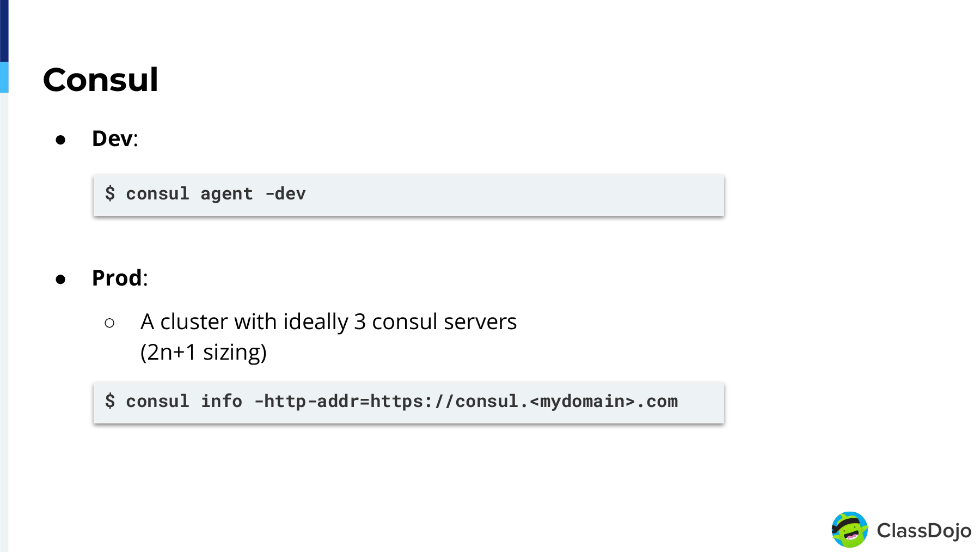Click the dark blue accent bar
Screen dimensions: 980x552
coord(4,31)
